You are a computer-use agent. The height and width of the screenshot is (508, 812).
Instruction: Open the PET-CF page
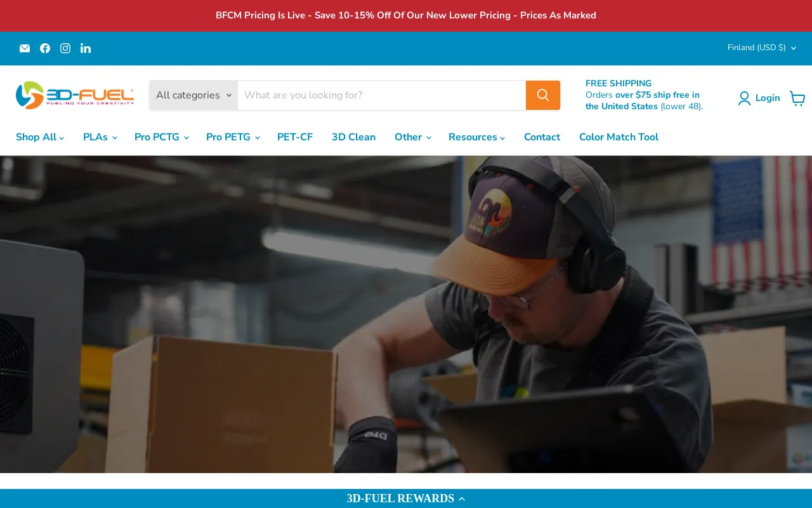(295, 137)
